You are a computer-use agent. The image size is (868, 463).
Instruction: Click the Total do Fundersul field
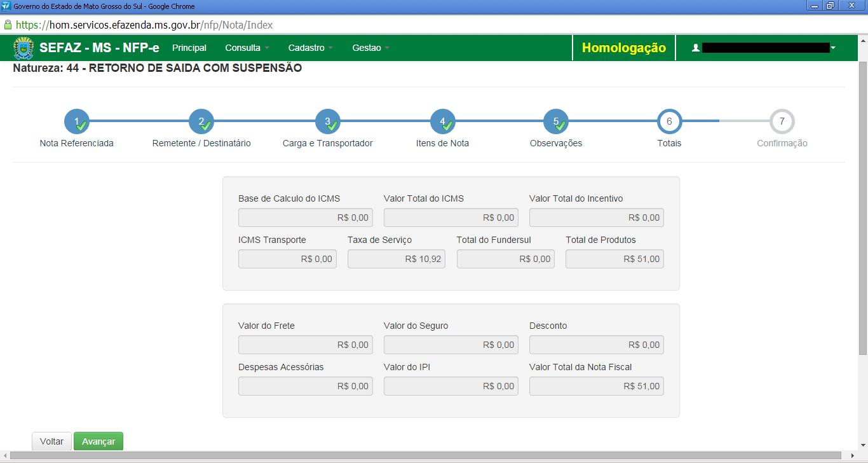506,259
